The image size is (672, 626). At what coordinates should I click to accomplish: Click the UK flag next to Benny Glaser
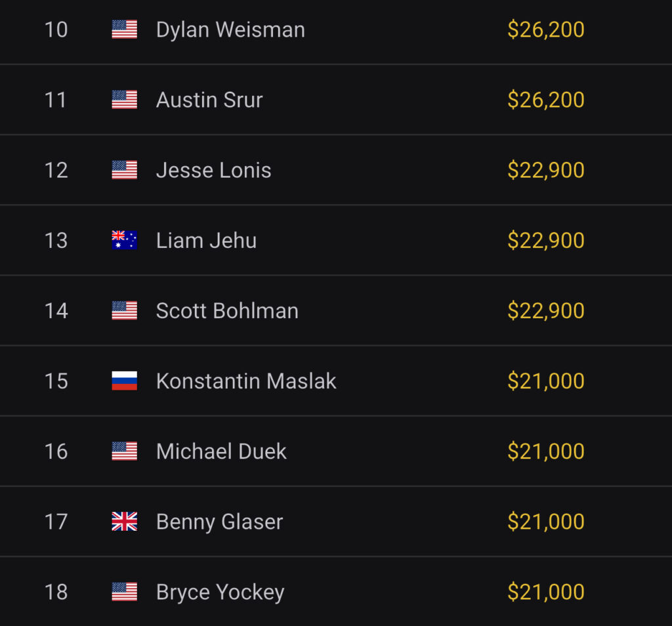tap(124, 522)
